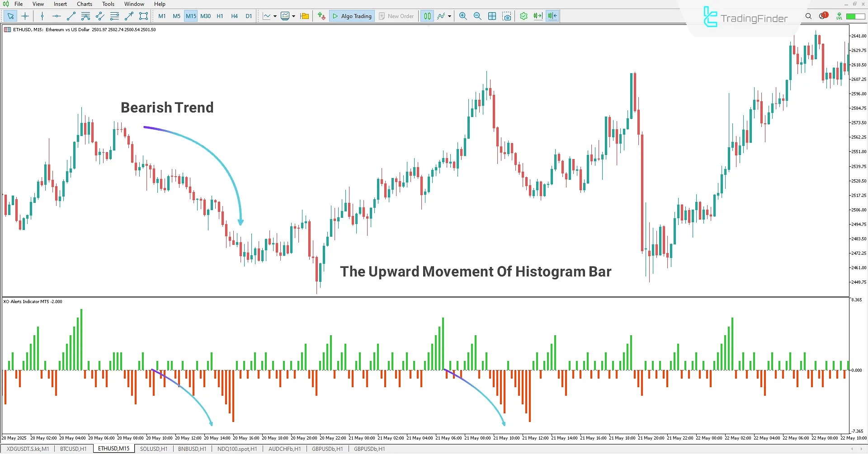Select the Crosshair tool
The width and height of the screenshot is (868, 454).
point(25,16)
